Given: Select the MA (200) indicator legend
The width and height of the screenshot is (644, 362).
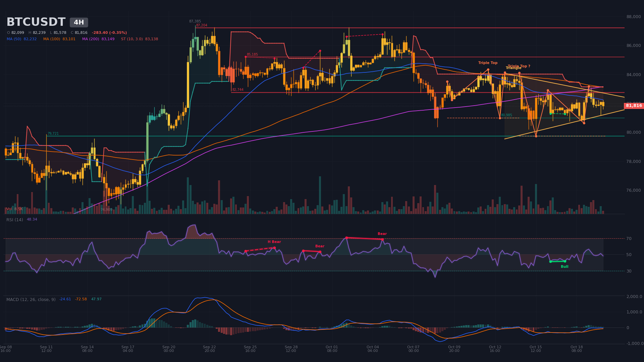Looking at the screenshot, I should click(98, 39).
